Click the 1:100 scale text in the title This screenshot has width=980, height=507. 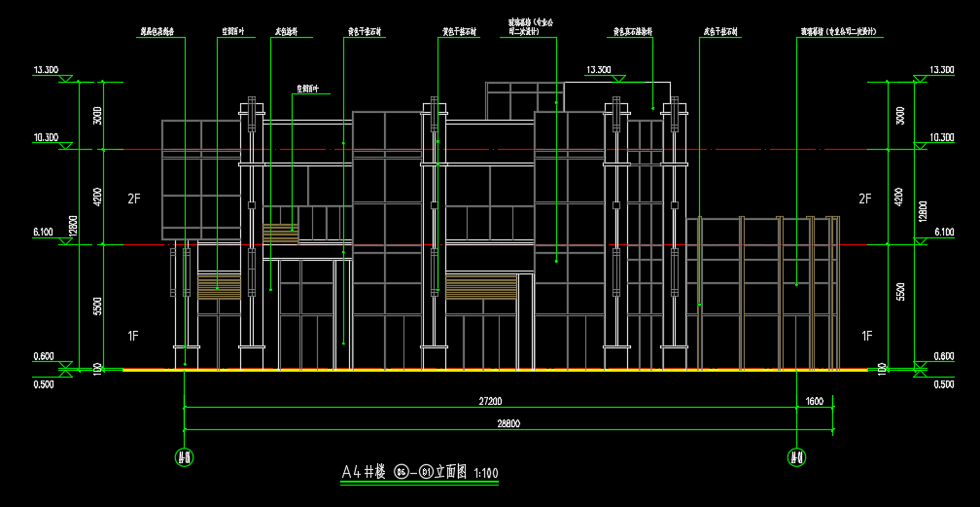click(x=485, y=473)
